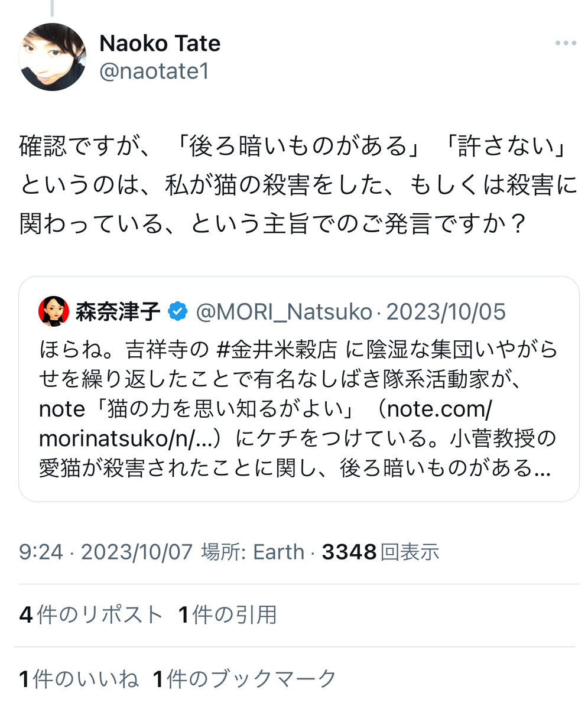This screenshot has width=588, height=709.
Task: Open the @naotate1 handle
Action: point(154,71)
